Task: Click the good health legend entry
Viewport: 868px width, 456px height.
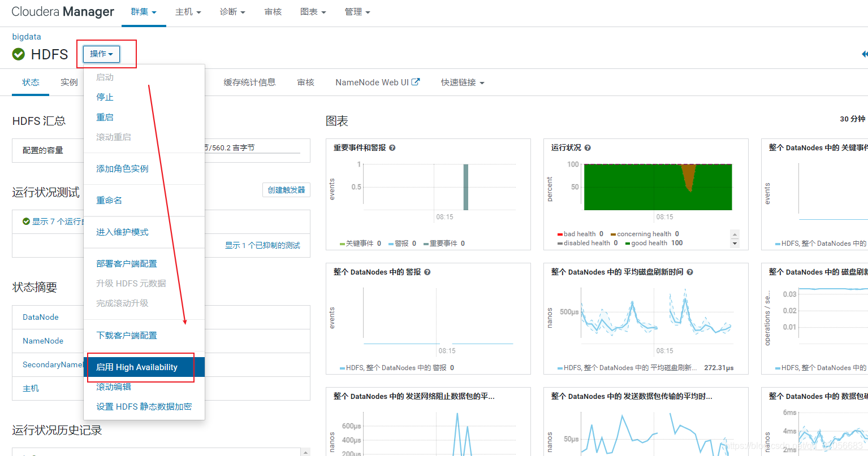Action: tap(654, 243)
